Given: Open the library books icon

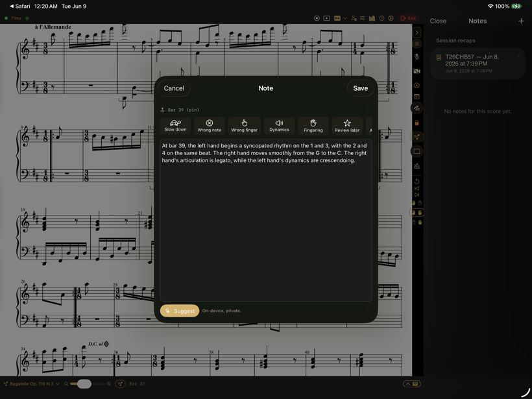Looking at the screenshot, I should [x=372, y=18].
